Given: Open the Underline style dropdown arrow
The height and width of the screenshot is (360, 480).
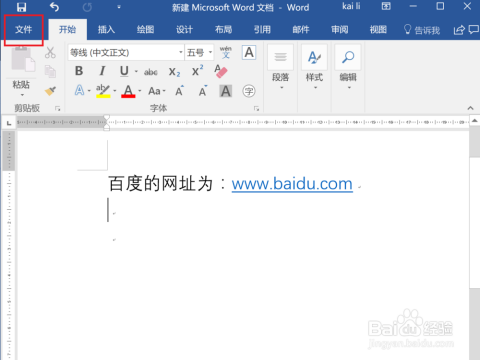Looking at the screenshot, I should coord(136,71).
